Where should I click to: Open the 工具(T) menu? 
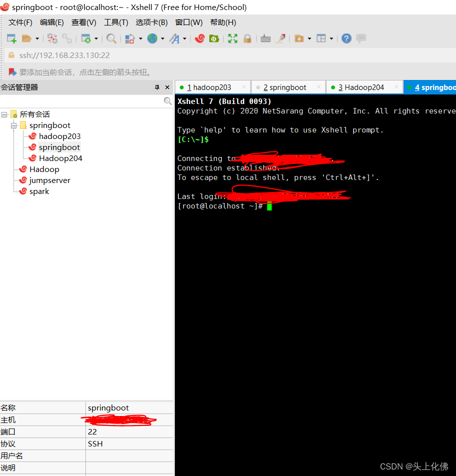pos(116,22)
